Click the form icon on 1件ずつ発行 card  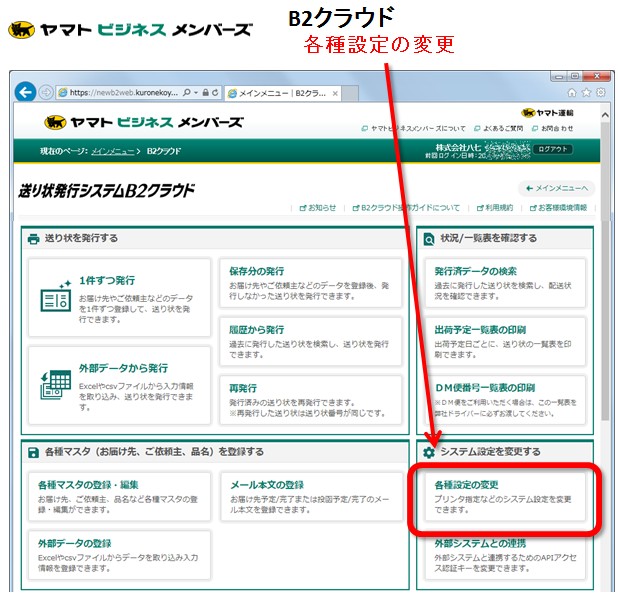pyautogui.click(x=56, y=296)
